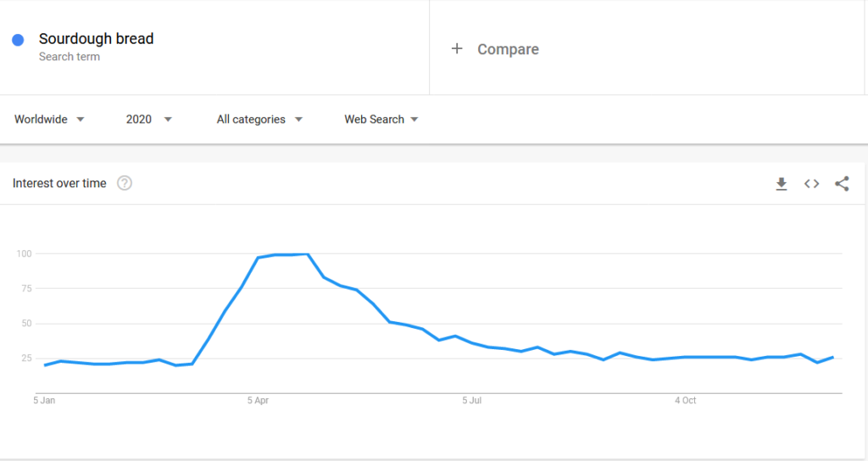Click the plus icon beside Compare

coord(457,49)
